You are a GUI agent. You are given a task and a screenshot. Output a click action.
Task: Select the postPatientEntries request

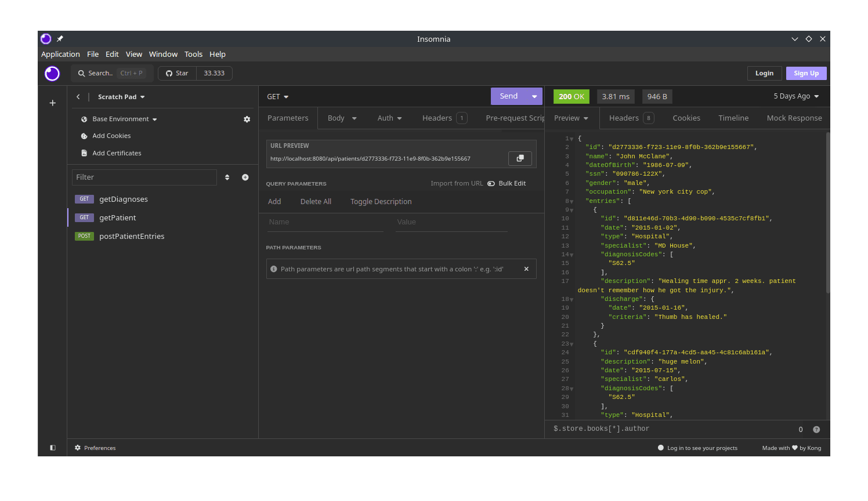(132, 237)
